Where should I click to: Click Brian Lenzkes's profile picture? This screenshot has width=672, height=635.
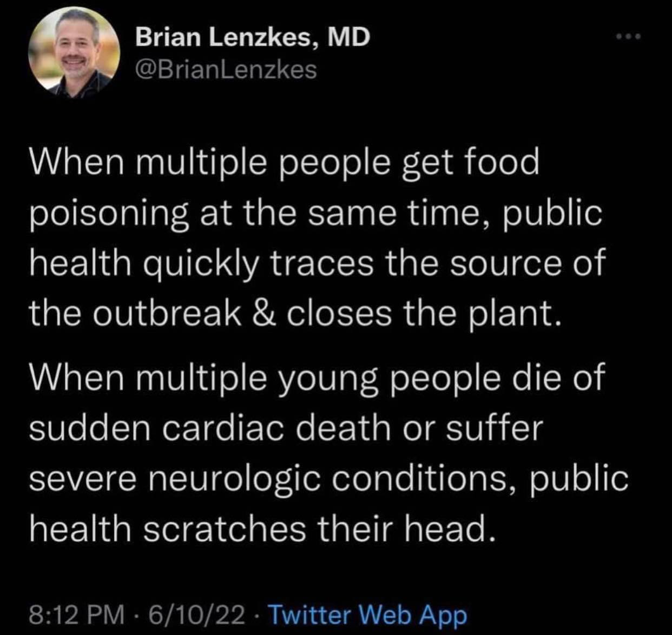point(74,53)
